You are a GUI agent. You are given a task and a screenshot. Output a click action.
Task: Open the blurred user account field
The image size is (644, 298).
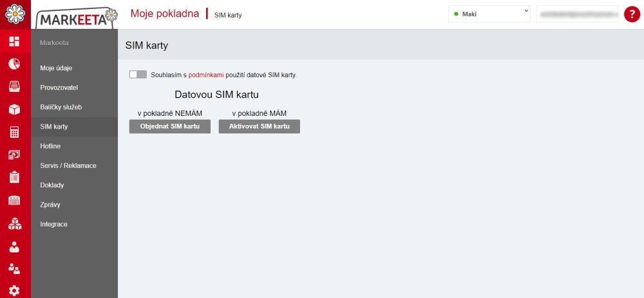577,14
